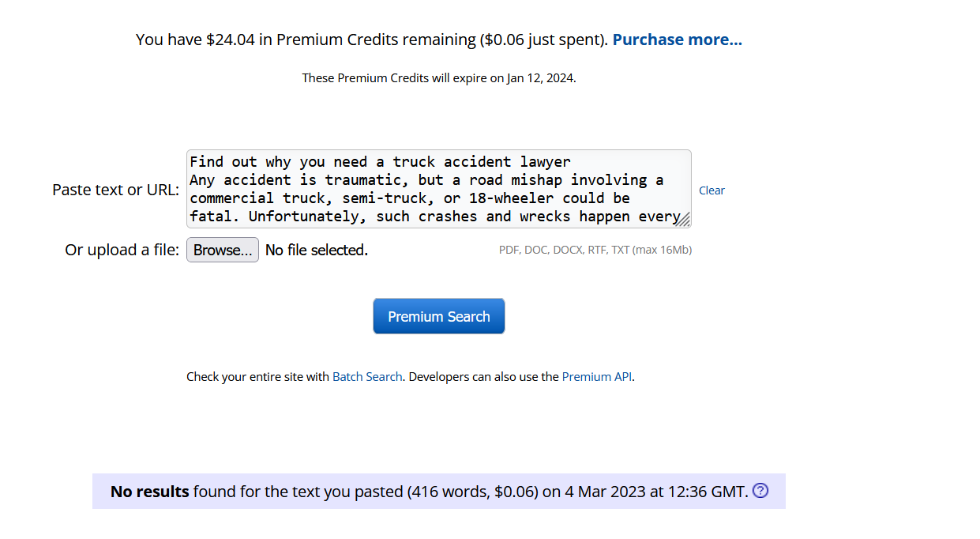Open the Purchase more... link
Image resolution: width=980 pixels, height=539 pixels.
click(x=677, y=40)
